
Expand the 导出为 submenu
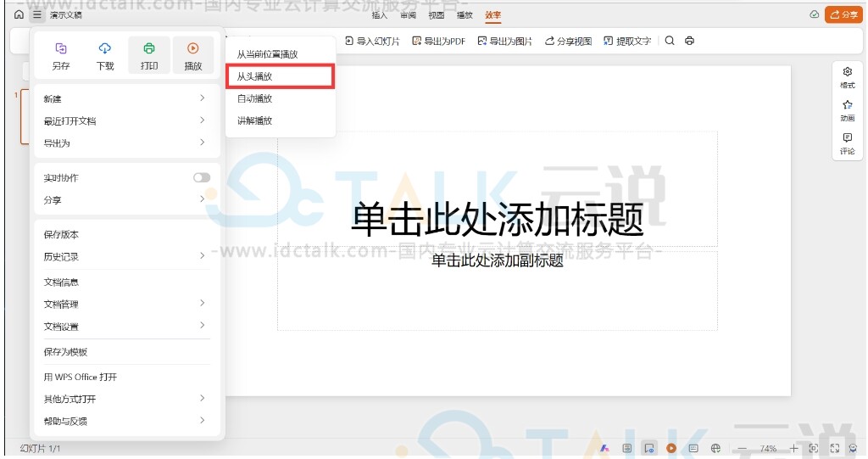[x=127, y=143]
